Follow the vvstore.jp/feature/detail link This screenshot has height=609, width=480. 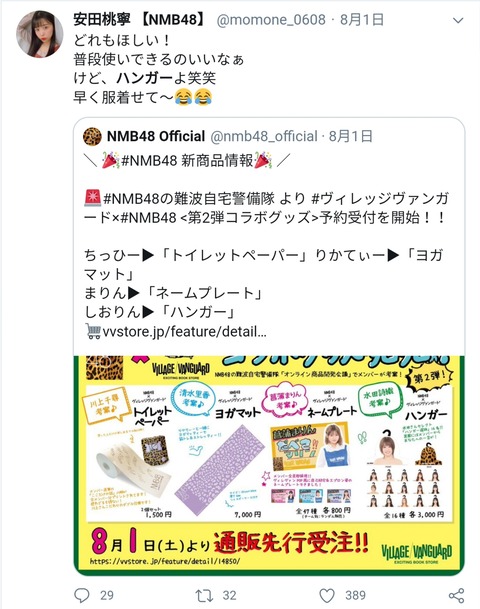[x=184, y=332]
